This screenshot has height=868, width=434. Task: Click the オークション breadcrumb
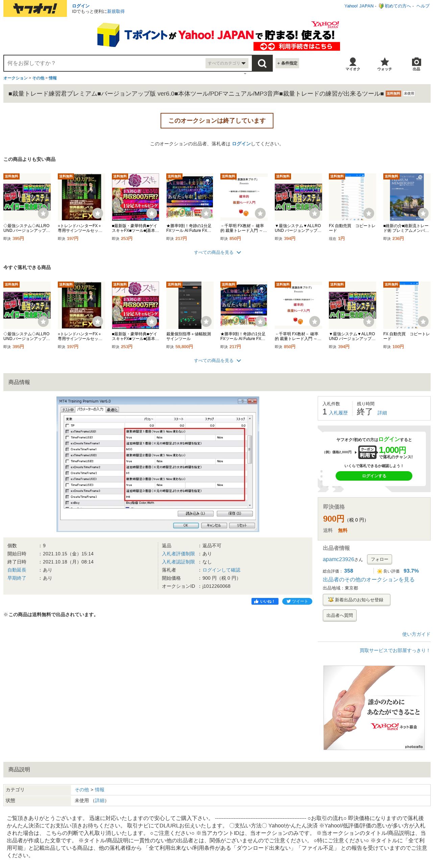(x=16, y=78)
